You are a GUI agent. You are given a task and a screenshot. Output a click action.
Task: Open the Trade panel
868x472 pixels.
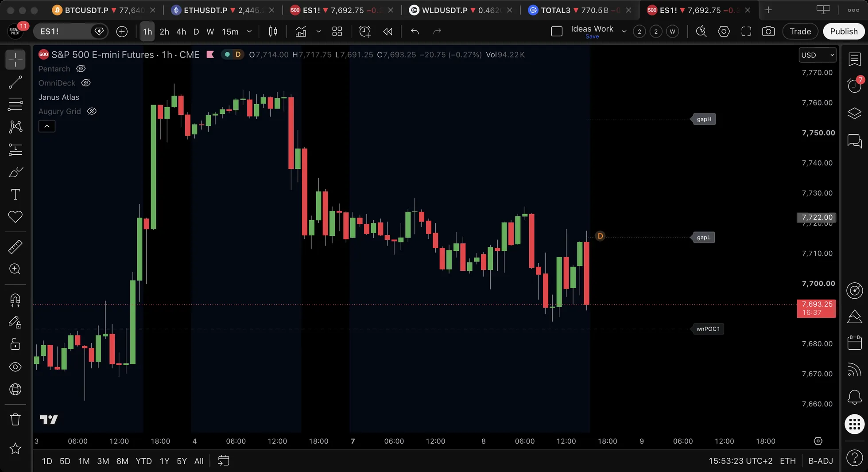click(x=800, y=31)
